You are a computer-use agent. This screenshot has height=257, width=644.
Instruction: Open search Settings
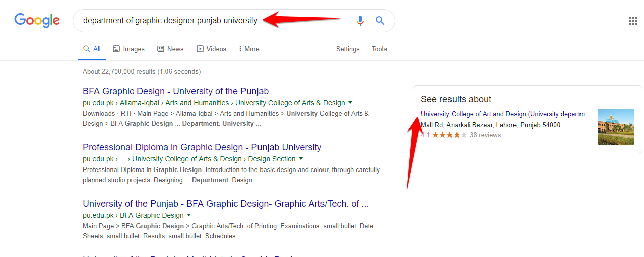(x=348, y=49)
